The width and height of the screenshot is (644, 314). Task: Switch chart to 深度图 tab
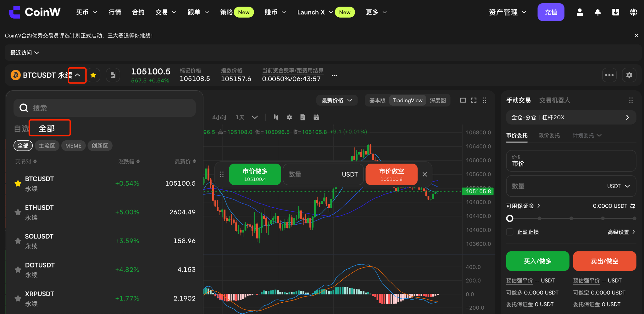tap(438, 100)
